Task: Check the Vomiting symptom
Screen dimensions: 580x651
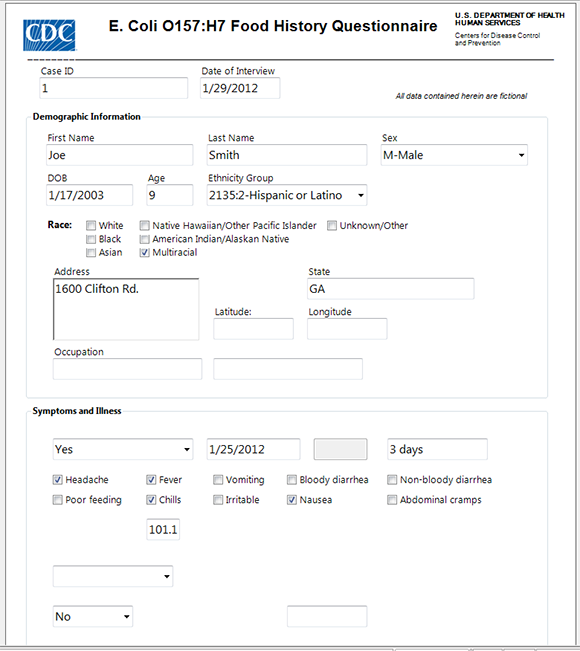Action: [218, 480]
